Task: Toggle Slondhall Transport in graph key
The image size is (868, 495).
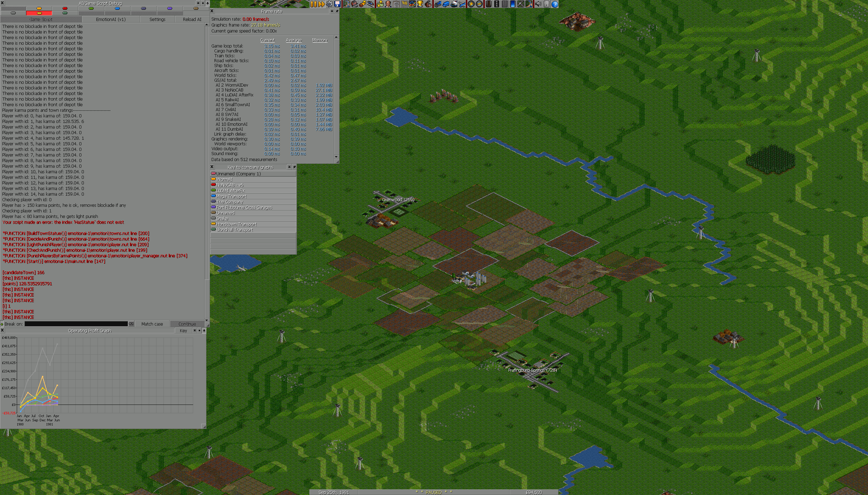Action: coord(253,230)
